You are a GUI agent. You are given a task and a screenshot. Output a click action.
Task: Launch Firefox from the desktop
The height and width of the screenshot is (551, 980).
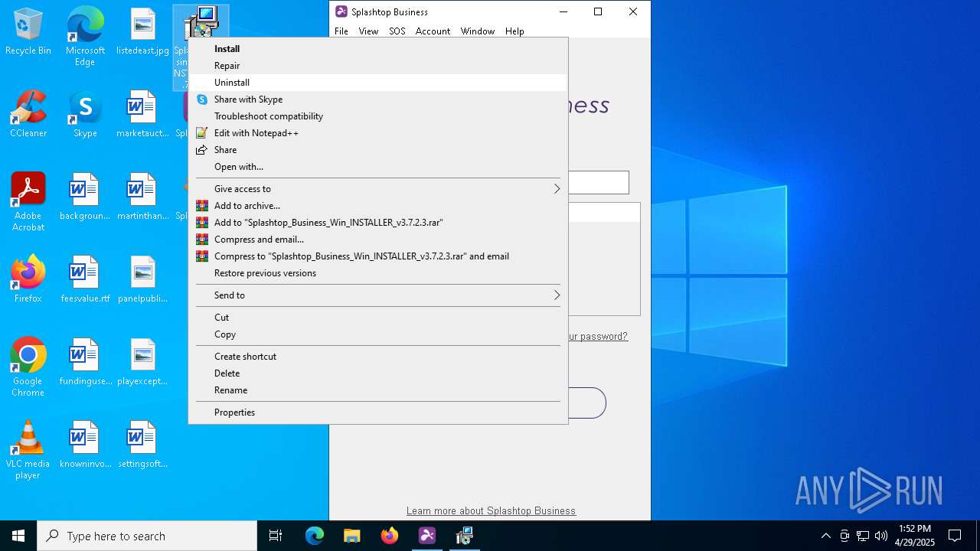coord(28,280)
